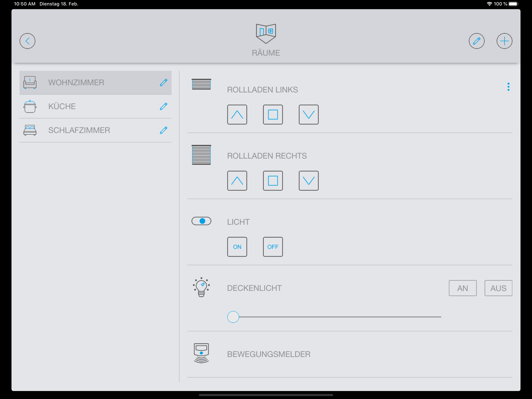Screen dimensions: 532x399
Task: Open three-dot menu for Rollladen Links
Action: click(508, 87)
